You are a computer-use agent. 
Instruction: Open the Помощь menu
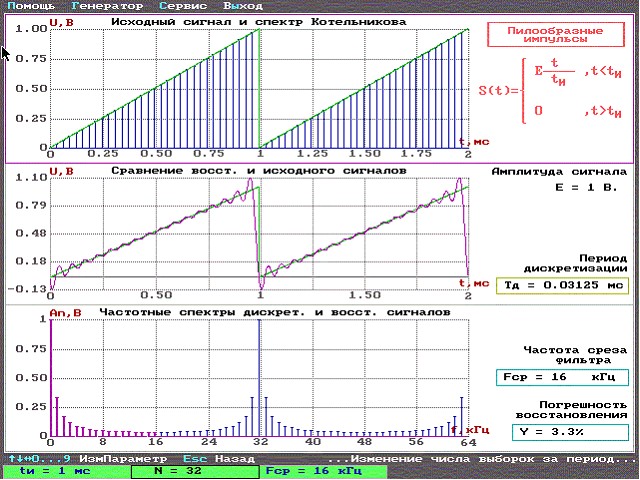click(31, 6)
